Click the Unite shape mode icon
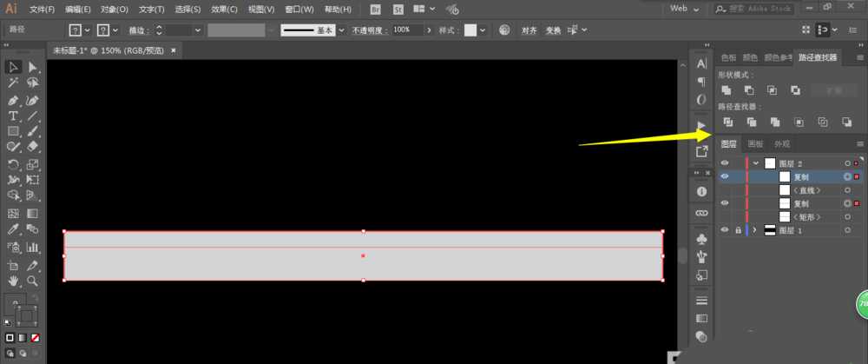Screen dimensions: 868x364 (727, 90)
